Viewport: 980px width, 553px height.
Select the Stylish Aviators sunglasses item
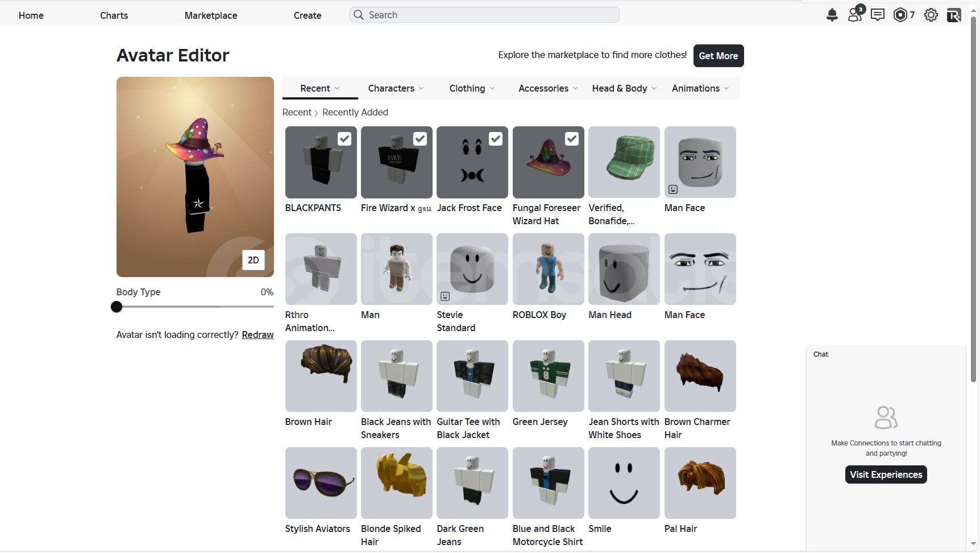[321, 483]
